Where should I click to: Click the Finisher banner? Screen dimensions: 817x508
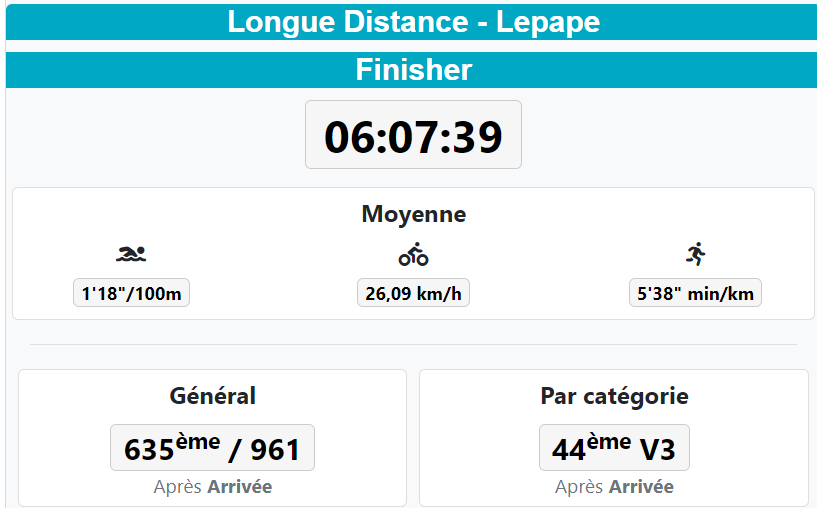click(413, 70)
